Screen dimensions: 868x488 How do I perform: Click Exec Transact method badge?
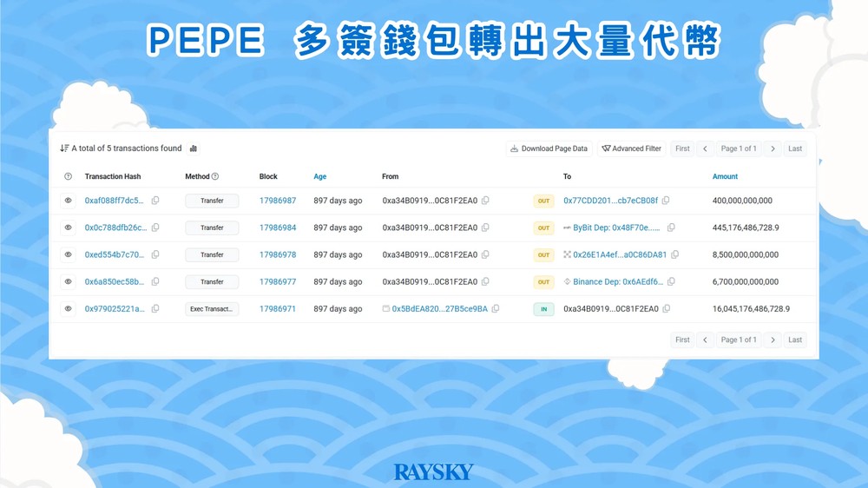[212, 308]
